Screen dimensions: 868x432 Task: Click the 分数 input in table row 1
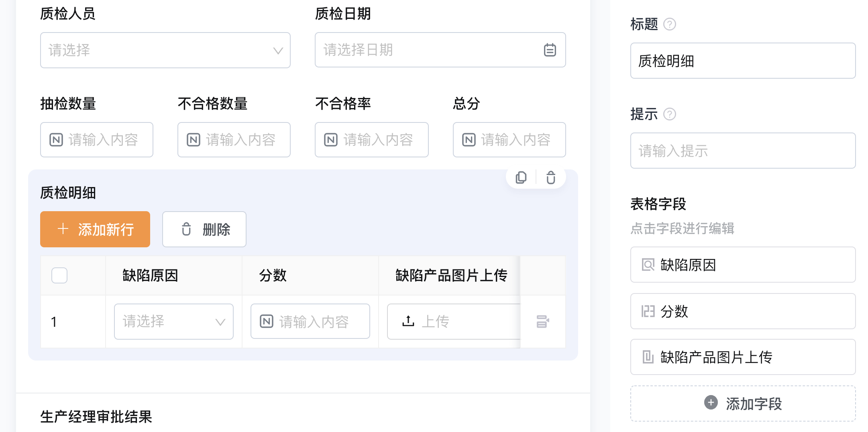pos(310,322)
